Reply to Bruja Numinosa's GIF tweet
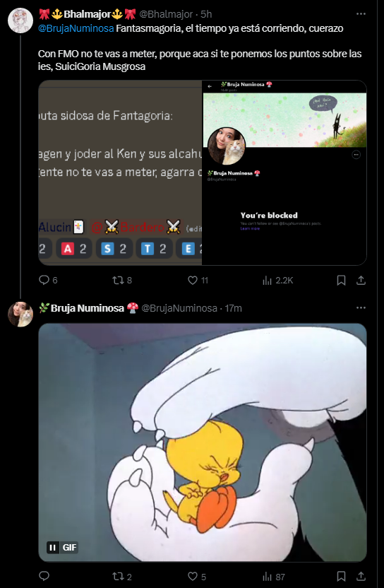The height and width of the screenshot is (588, 384). (x=44, y=577)
